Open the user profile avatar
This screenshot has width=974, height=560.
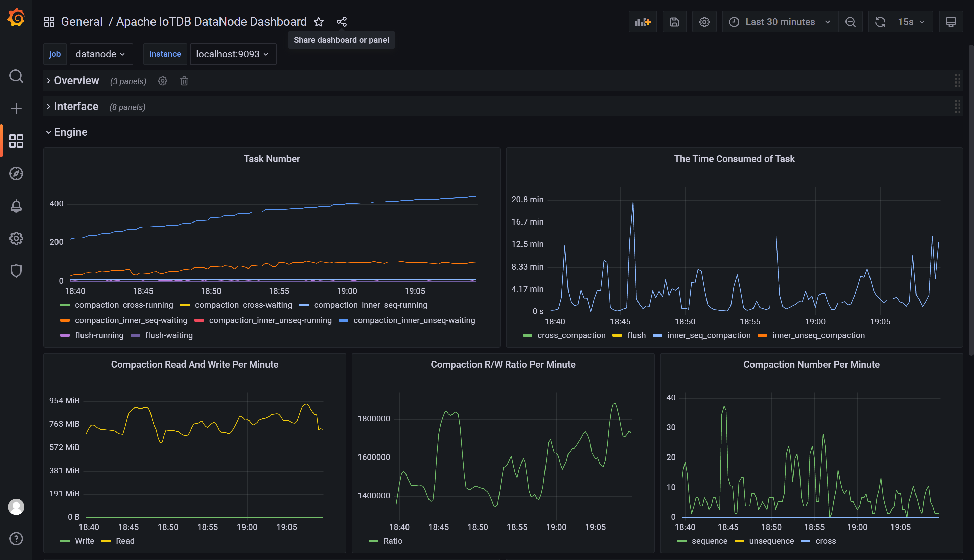[x=16, y=507]
